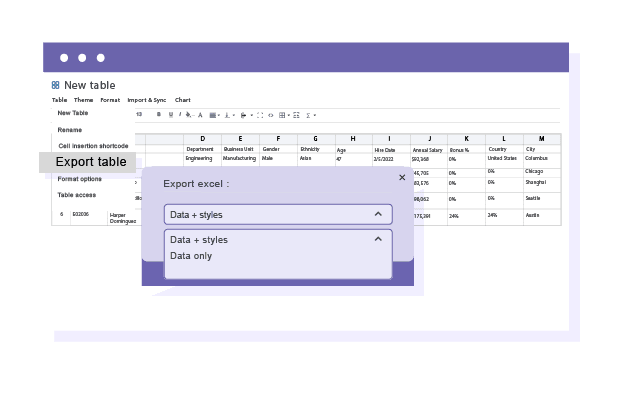Open the Chart menu
The width and height of the screenshot is (630, 396).
tap(182, 100)
